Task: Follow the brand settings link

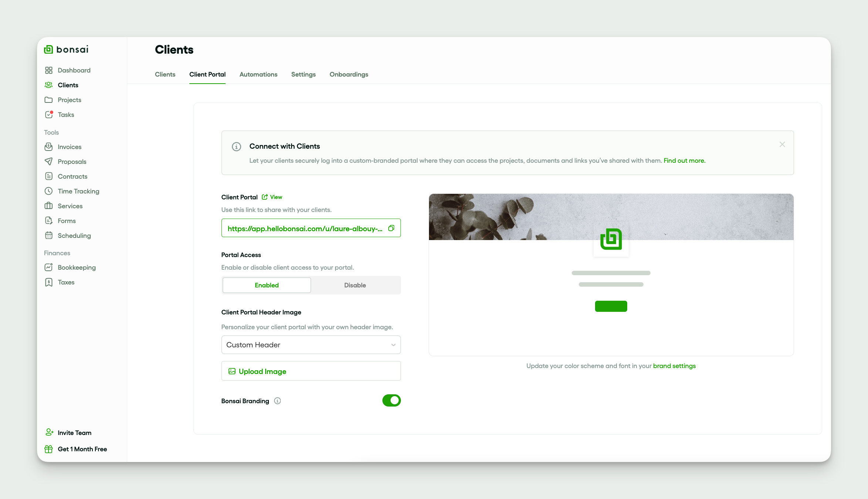Action: click(x=674, y=366)
